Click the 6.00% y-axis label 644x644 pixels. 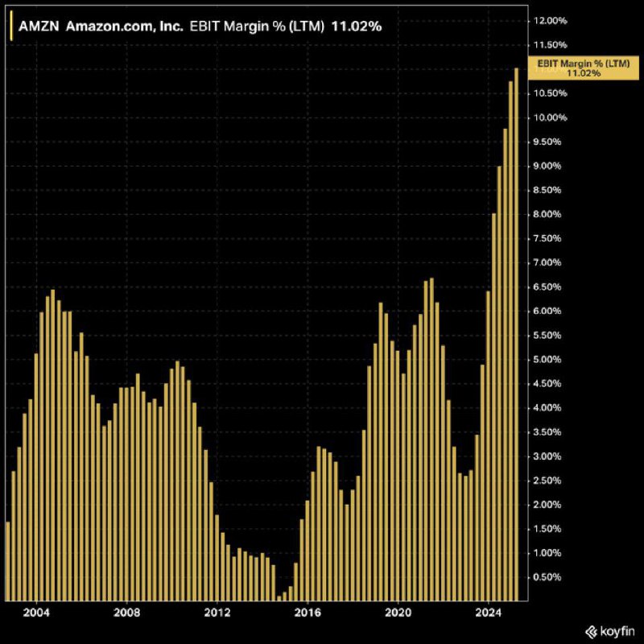point(547,311)
